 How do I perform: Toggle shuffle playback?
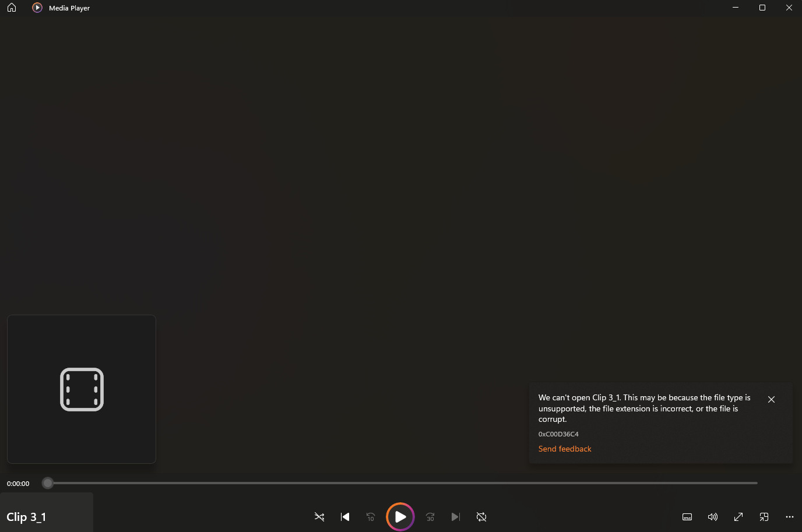(319, 517)
